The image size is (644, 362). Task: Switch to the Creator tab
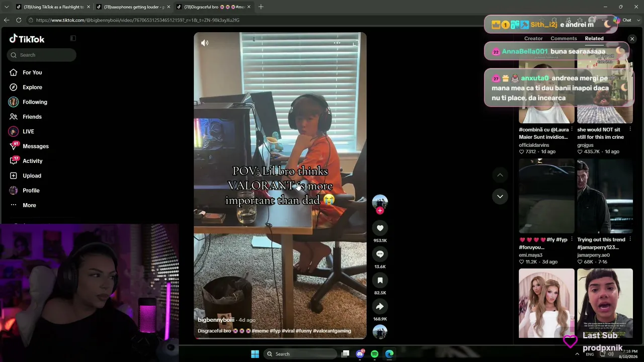(533, 38)
